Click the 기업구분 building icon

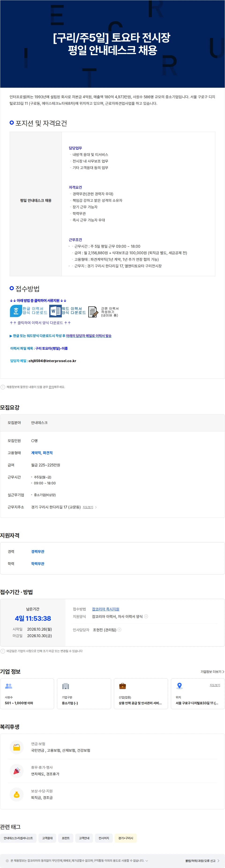tap(66, 686)
